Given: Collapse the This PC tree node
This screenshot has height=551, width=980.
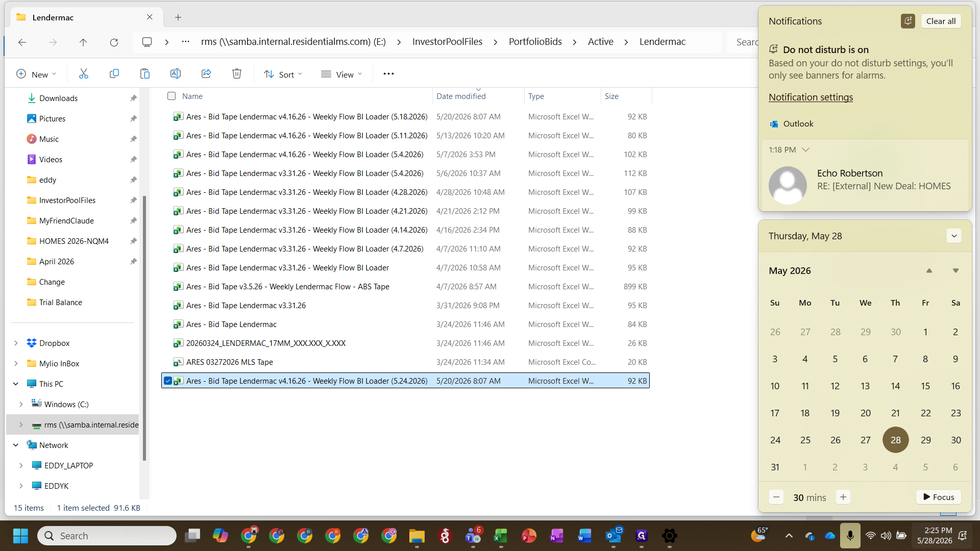Looking at the screenshot, I should pyautogui.click(x=16, y=384).
